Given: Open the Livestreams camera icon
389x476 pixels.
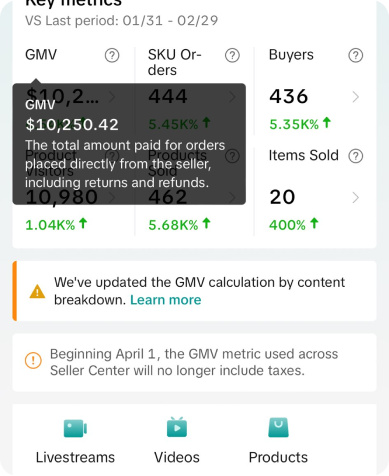Looking at the screenshot, I should click(x=75, y=428).
